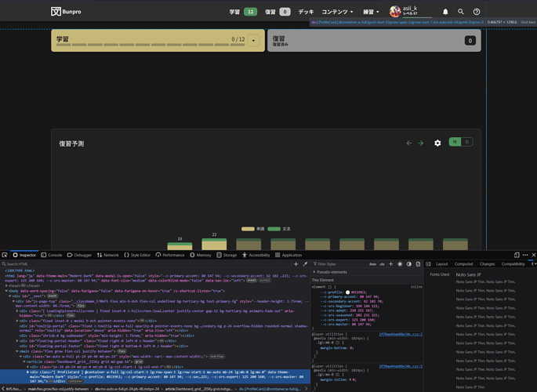This screenshot has height=392, width=537.
Task: Select the second forecast view toggle
Action: (x=466, y=142)
